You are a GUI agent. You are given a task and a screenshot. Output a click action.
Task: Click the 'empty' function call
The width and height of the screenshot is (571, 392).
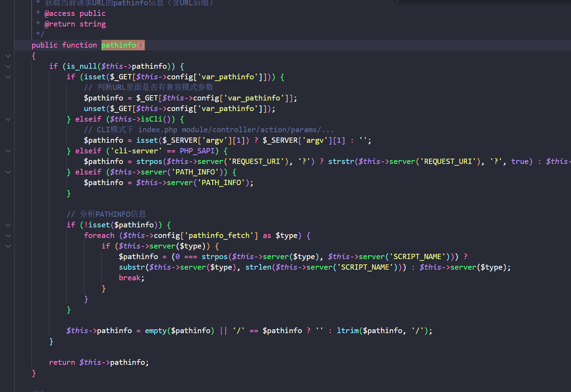[x=155, y=331]
